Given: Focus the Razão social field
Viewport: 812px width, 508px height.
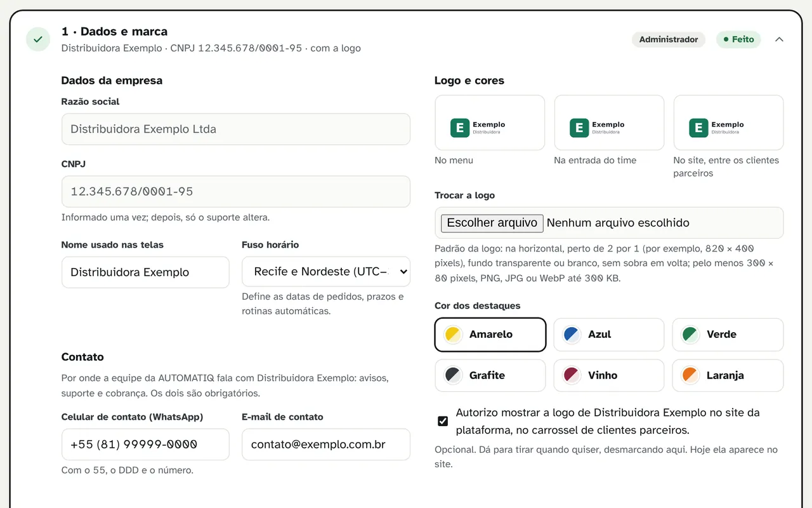Looking at the screenshot, I should click(x=236, y=129).
